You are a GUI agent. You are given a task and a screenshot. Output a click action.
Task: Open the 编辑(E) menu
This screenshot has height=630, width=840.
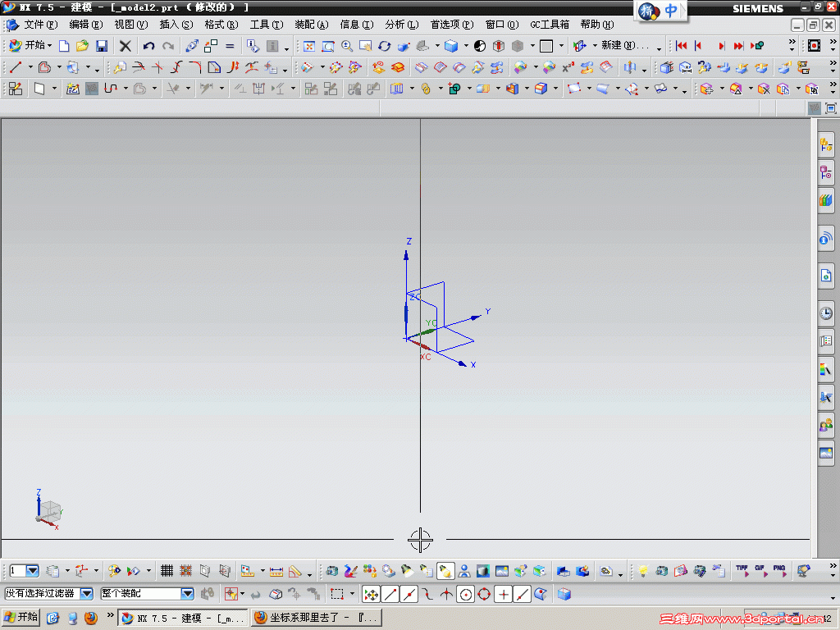click(85, 25)
